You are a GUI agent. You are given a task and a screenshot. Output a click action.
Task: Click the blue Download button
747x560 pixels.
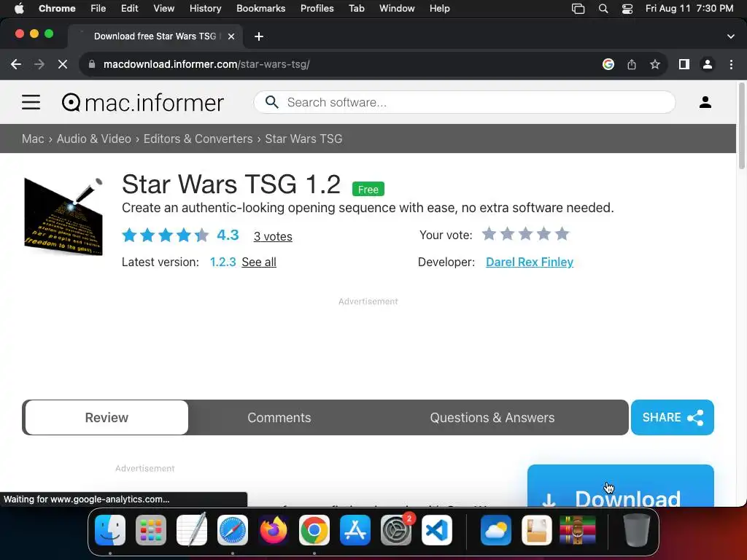tap(620, 486)
